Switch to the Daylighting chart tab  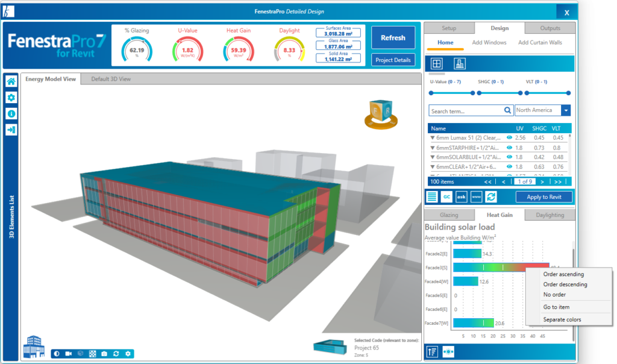click(550, 215)
